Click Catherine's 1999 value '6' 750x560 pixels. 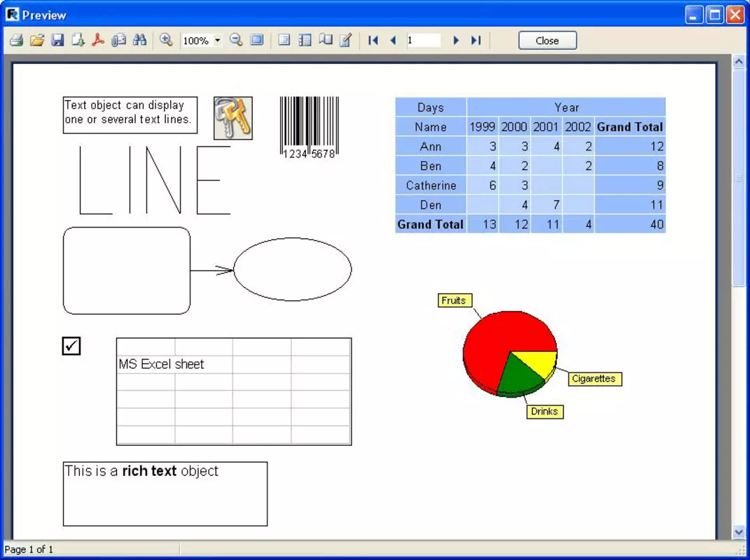[x=482, y=185]
